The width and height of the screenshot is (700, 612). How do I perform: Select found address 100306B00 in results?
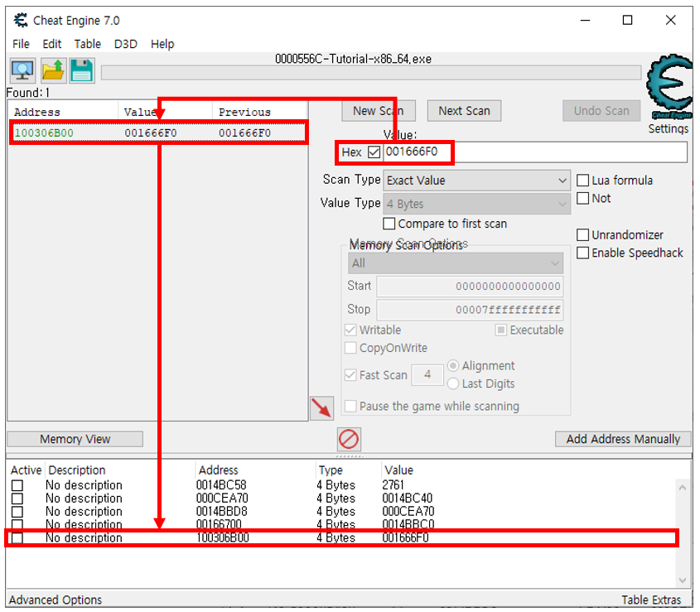(158, 133)
